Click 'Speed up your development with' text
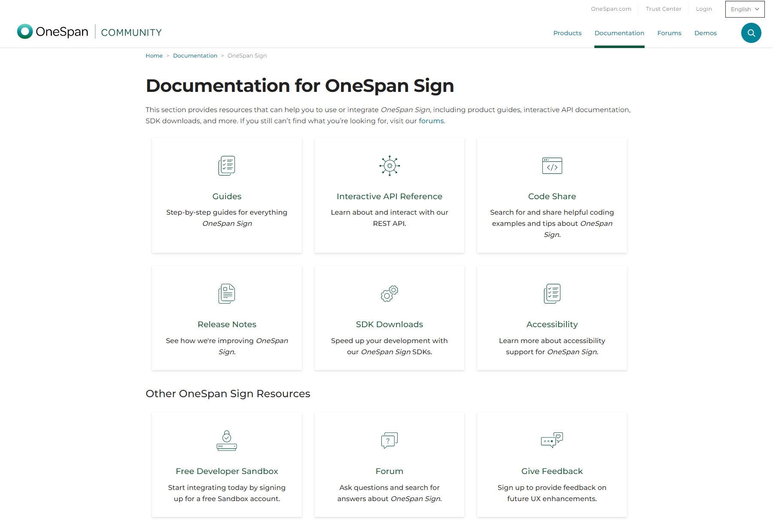The image size is (773, 532). pos(390,341)
